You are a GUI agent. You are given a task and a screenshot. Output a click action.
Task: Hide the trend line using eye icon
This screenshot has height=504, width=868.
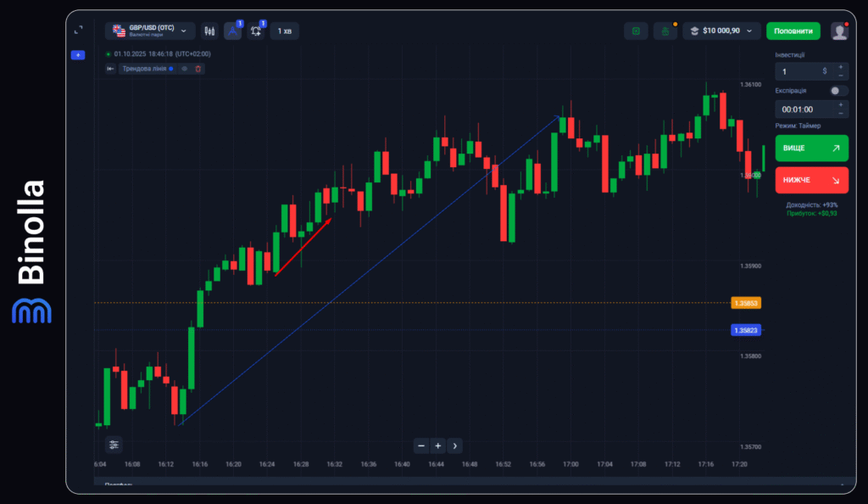pos(185,69)
